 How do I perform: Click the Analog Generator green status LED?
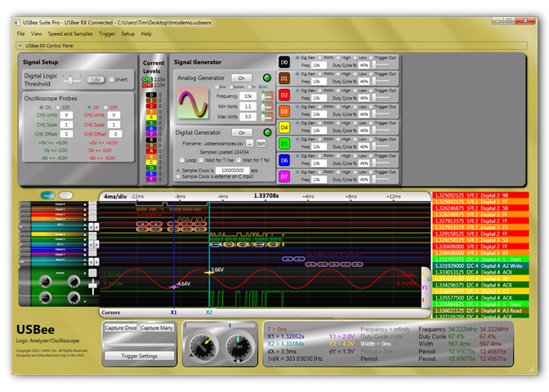(x=267, y=78)
